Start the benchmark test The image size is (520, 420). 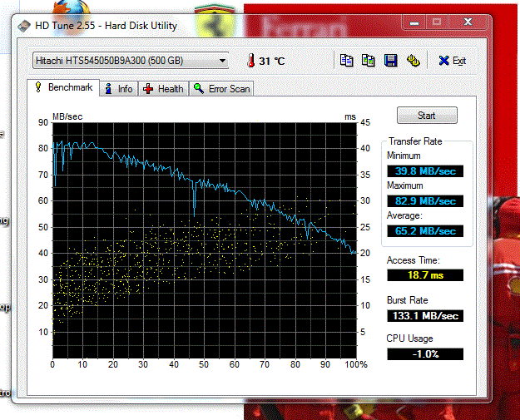tap(427, 116)
